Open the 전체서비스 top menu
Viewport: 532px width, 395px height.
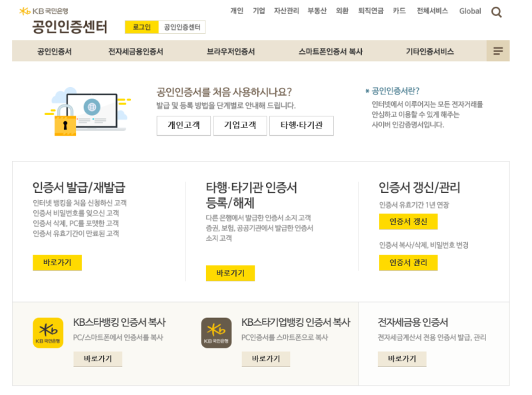coord(432,11)
